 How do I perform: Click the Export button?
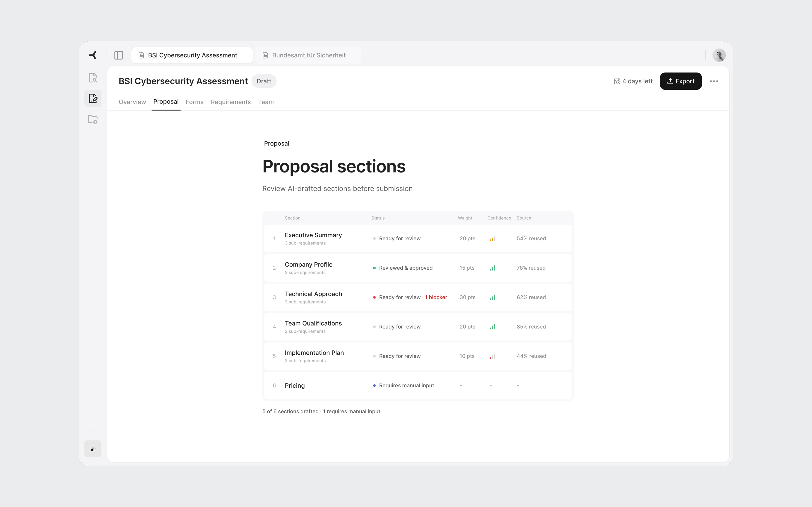click(681, 81)
